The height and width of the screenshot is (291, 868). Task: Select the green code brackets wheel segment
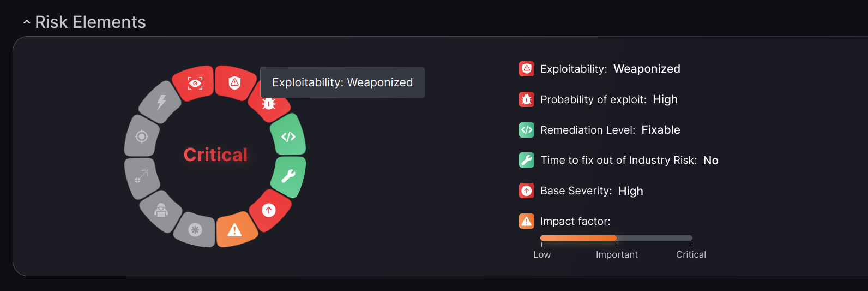[x=288, y=136]
